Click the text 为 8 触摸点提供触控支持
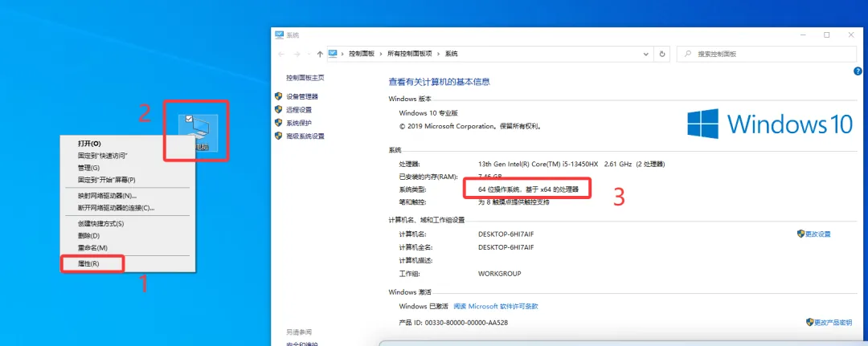Image resolution: width=868 pixels, height=346 pixels. [514, 202]
